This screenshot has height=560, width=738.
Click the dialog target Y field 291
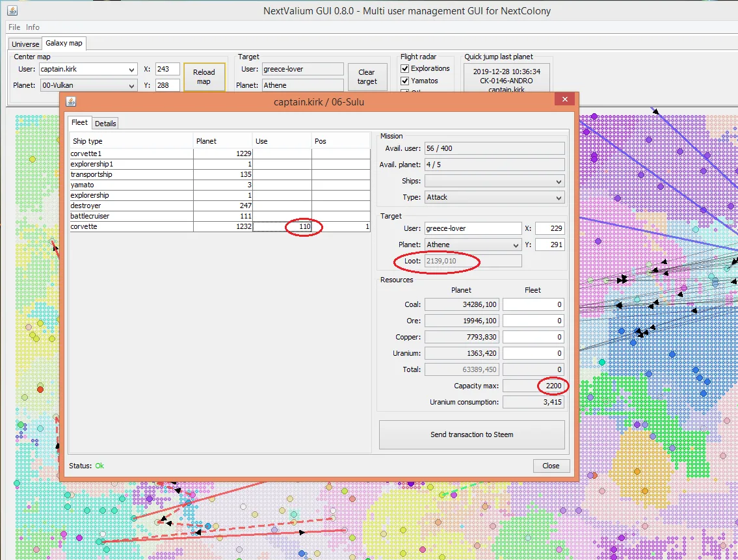pos(549,245)
